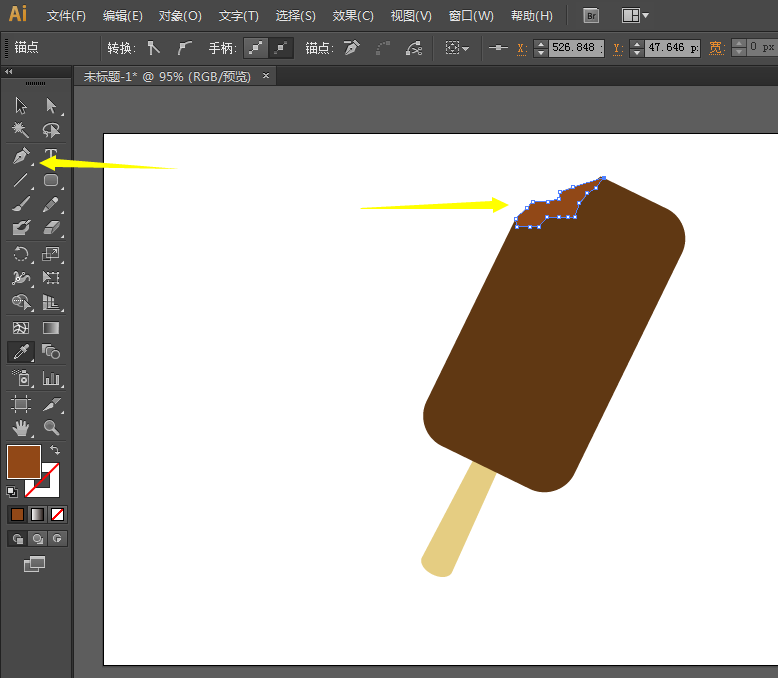
Task: Click the Y coordinate input field
Action: [x=670, y=47]
